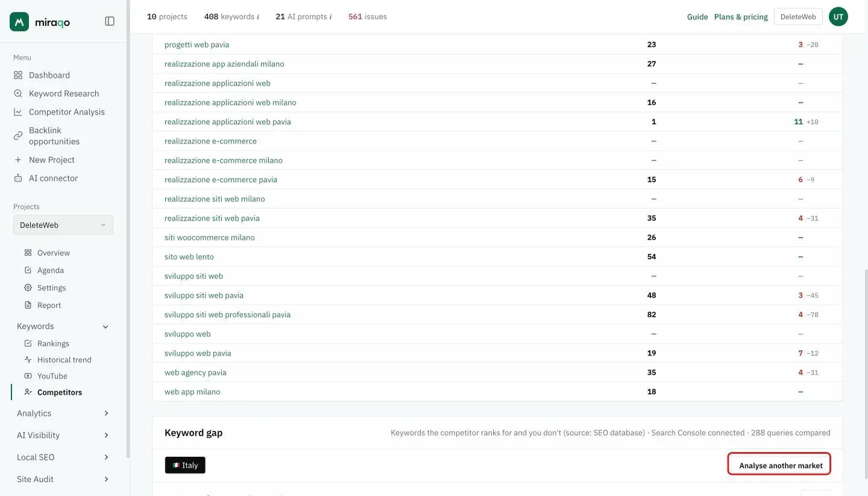The image size is (868, 496).
Task: Open keyword 'web app milano'
Action: [x=192, y=392]
